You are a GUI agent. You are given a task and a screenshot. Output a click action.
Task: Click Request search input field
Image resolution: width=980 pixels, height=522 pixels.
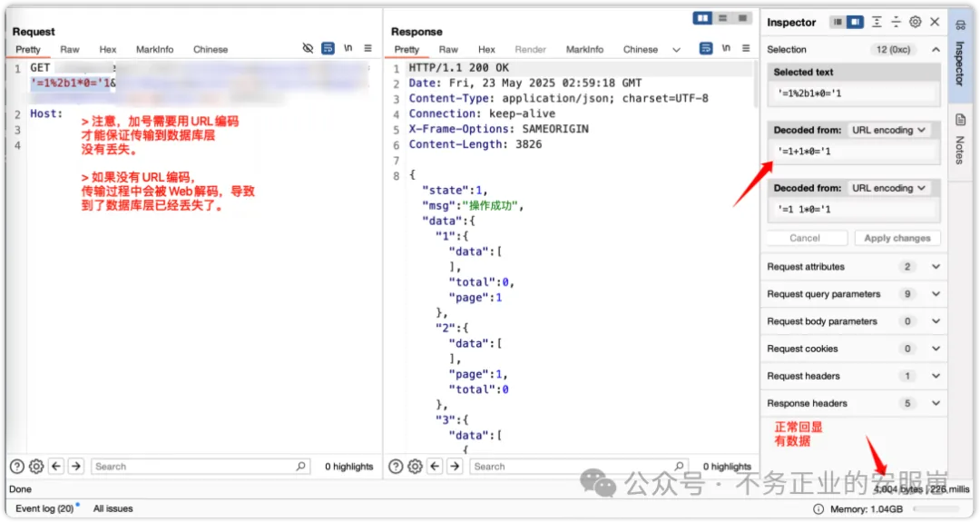point(200,467)
